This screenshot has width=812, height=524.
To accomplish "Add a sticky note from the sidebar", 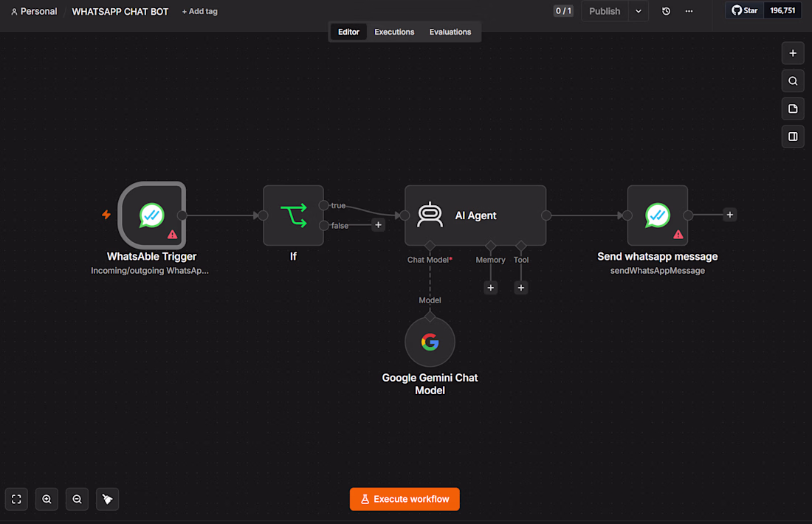I will tap(793, 108).
